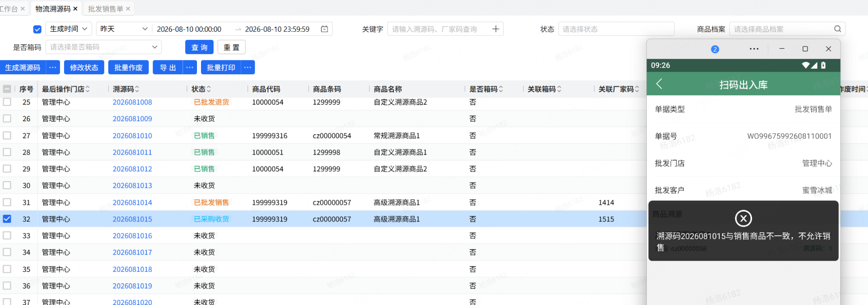The height and width of the screenshot is (305, 868).
Task: Sort by 关联箱码 column
Action: [x=559, y=89]
